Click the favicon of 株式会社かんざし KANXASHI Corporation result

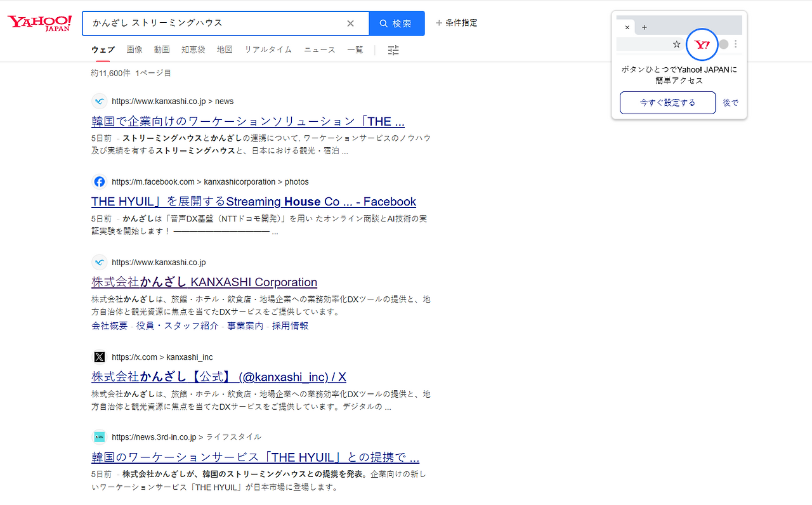(99, 263)
